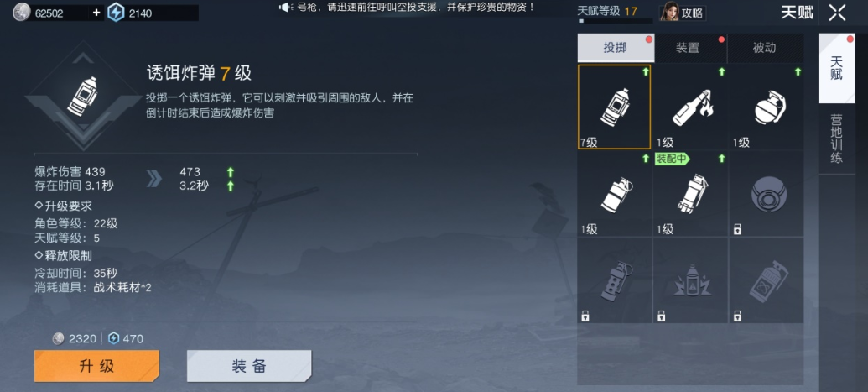Select the Molotov cocktail skill icon
The height and width of the screenshot is (392, 868).
click(x=690, y=107)
